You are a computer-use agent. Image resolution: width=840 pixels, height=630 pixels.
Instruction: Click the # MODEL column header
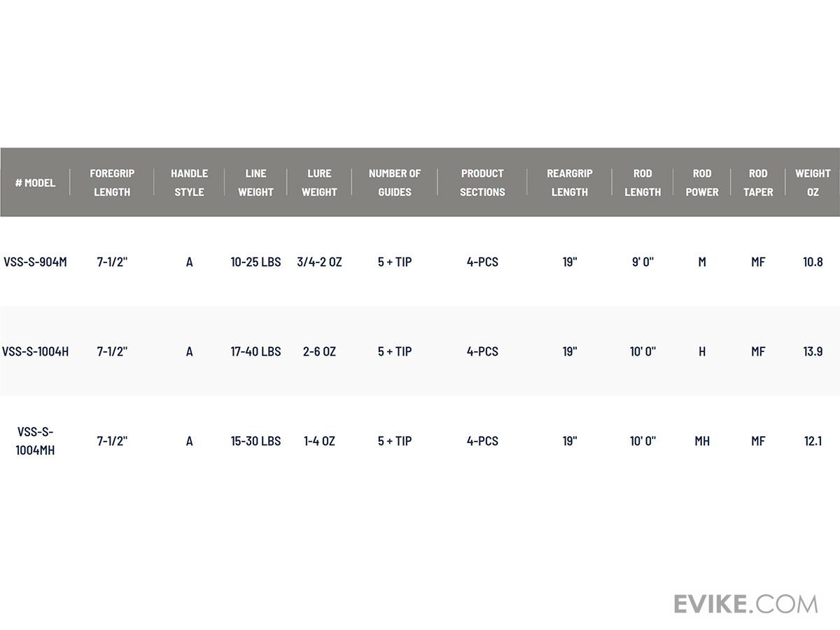35,183
